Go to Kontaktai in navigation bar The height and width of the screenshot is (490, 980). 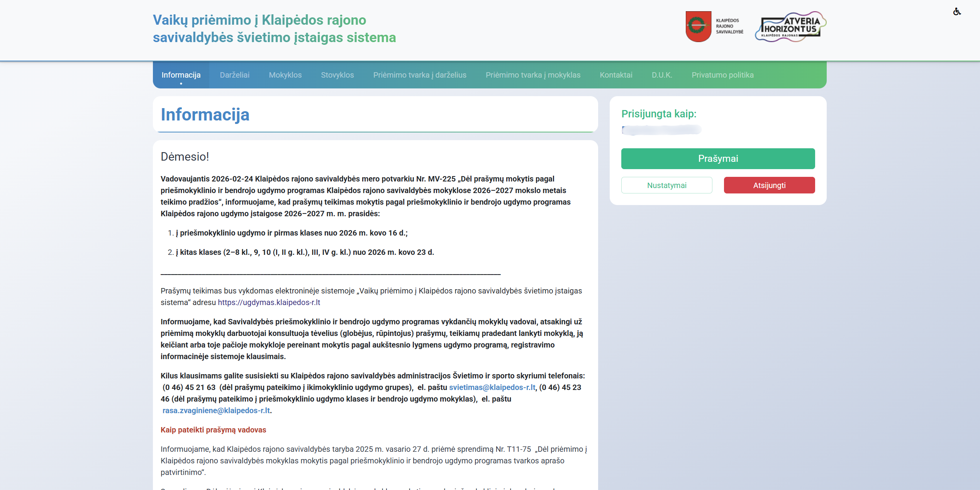616,75
